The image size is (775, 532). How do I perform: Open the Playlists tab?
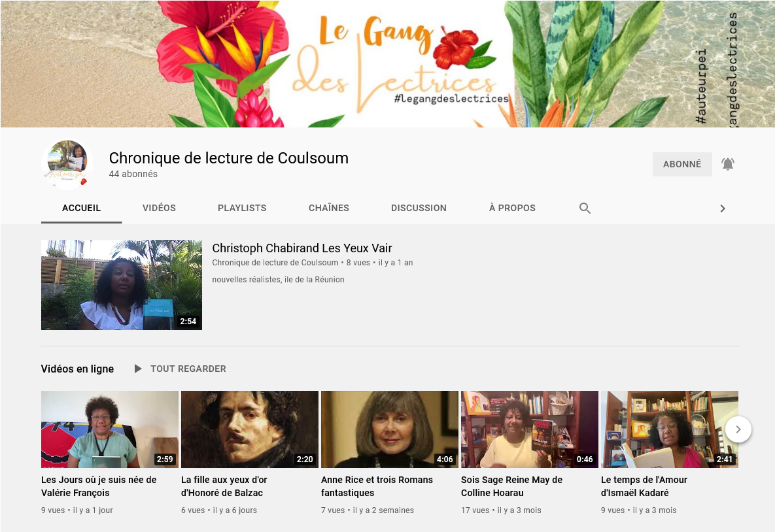pos(242,208)
